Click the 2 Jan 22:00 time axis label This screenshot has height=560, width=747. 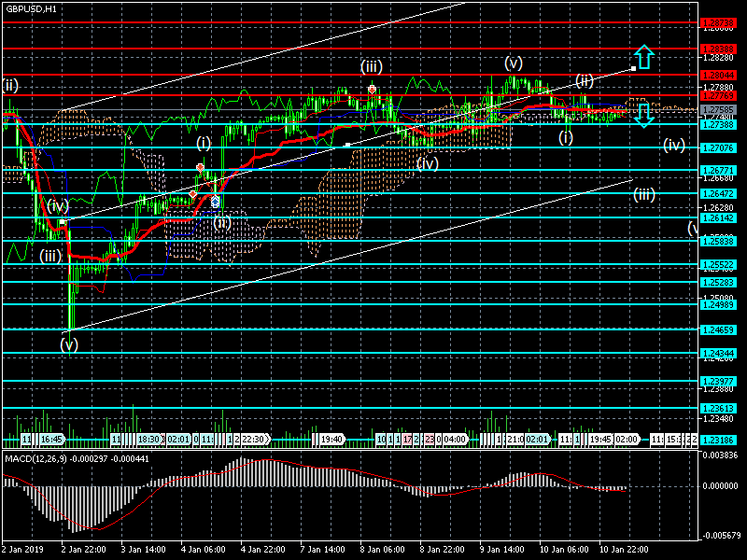pyautogui.click(x=84, y=550)
